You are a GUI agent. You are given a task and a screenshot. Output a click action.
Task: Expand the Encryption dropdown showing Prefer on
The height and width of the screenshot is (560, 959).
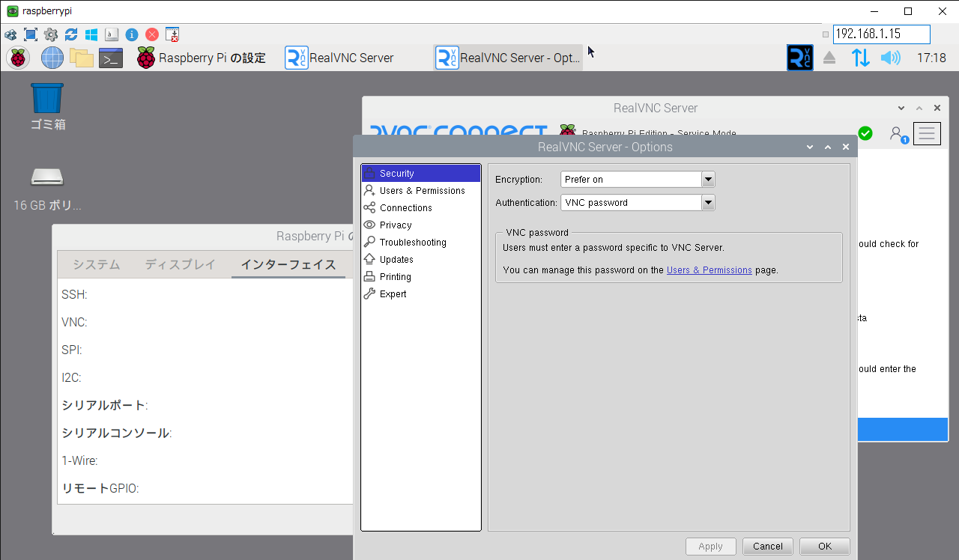(x=638, y=179)
